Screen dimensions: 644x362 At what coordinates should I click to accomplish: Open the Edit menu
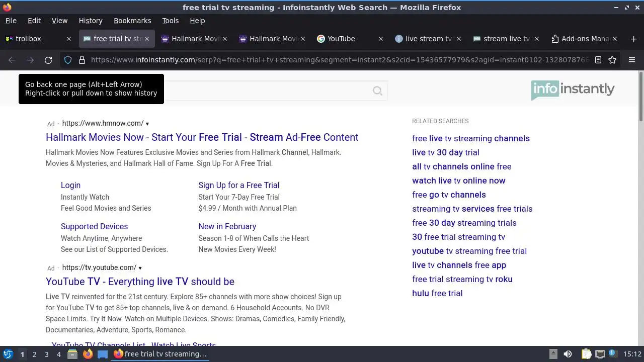click(x=34, y=21)
